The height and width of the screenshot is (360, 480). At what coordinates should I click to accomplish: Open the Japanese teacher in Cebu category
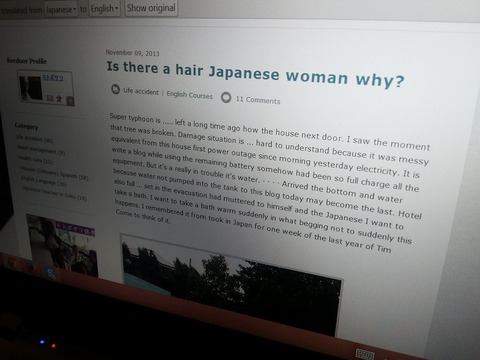click(x=55, y=193)
